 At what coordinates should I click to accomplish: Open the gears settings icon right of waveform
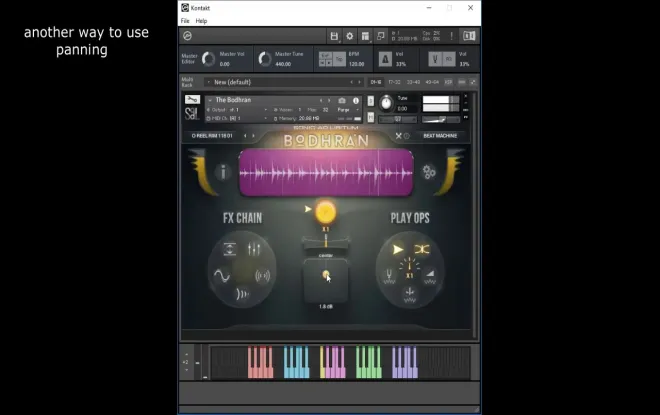coord(429,172)
